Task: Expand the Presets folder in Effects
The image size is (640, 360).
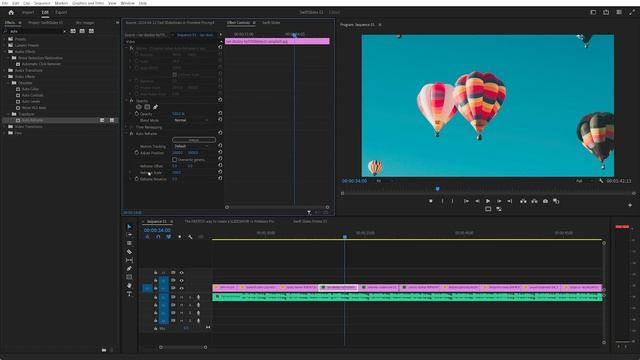Action: pyautogui.click(x=4, y=39)
